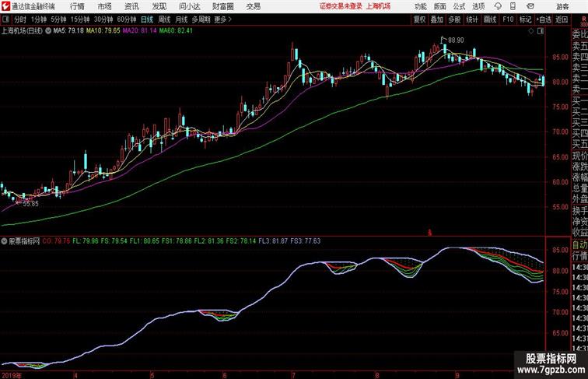Open the 功能 menu
This screenshot has width=588, height=379.
(420, 6)
